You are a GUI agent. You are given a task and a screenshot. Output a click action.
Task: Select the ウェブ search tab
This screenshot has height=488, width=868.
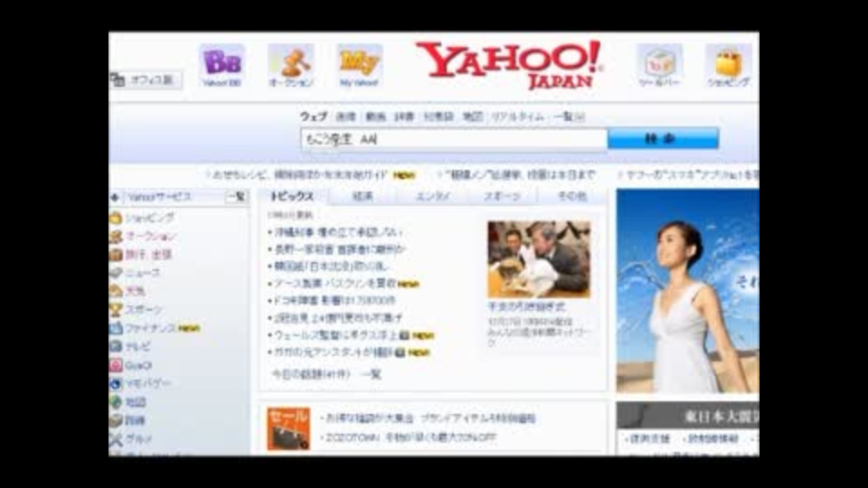(x=314, y=117)
